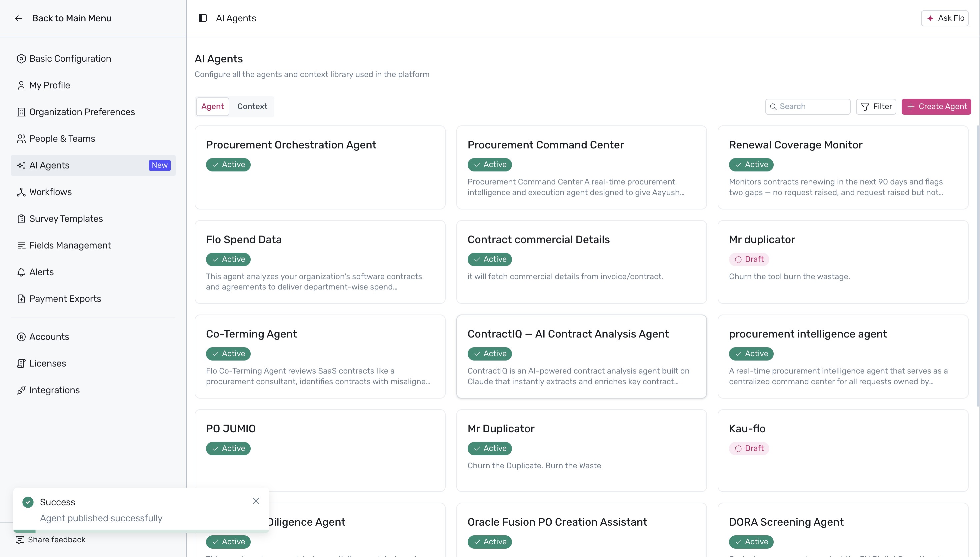Open the Procurement Orchestration Agent card
Screen dimensions: 980x557
coord(320,167)
